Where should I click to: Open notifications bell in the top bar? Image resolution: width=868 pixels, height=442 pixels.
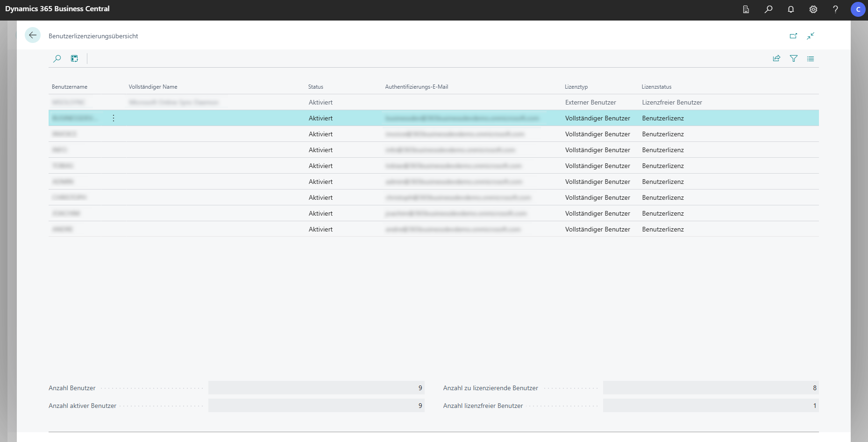(791, 9)
